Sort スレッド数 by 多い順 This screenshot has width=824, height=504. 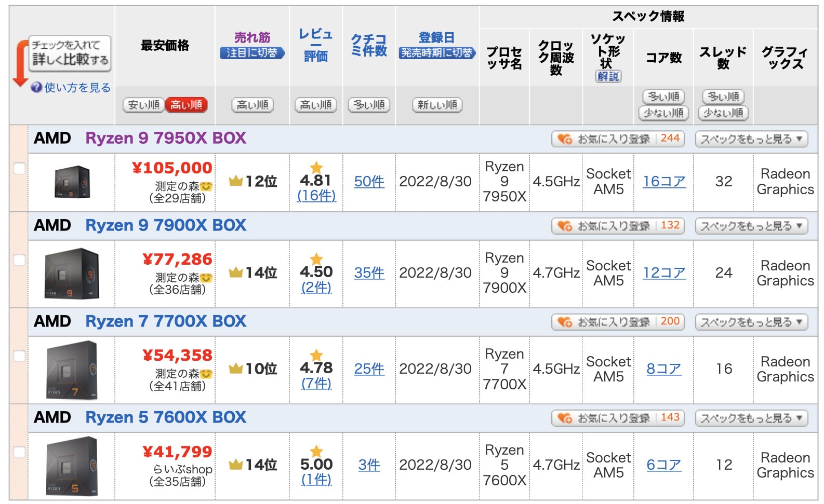[x=723, y=97]
